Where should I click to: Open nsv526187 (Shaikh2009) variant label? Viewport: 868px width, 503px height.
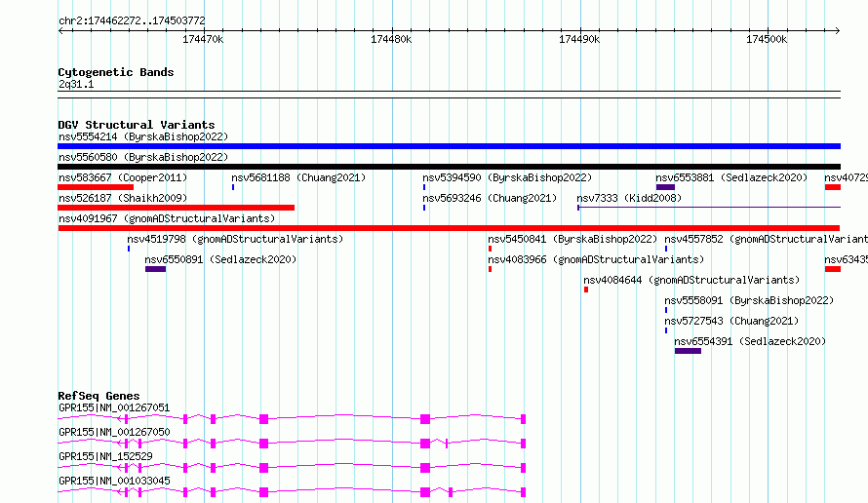(123, 198)
